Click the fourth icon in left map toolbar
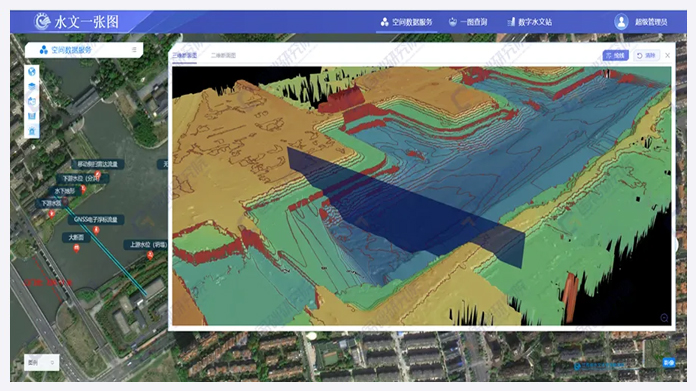Viewport: 696px width, 391px height. tap(32, 116)
